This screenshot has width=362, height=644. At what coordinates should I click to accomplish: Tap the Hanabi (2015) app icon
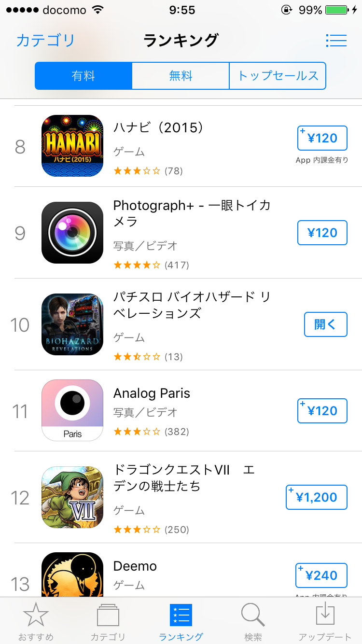tap(72, 146)
